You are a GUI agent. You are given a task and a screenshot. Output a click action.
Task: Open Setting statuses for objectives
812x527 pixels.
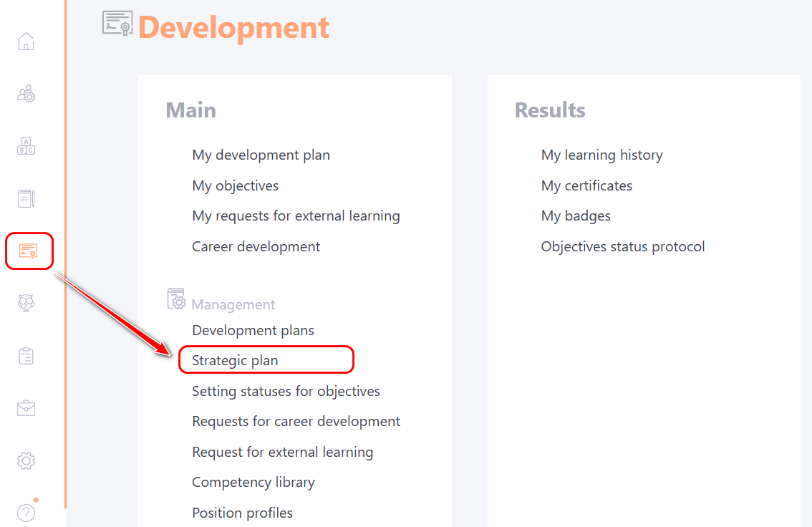286,391
